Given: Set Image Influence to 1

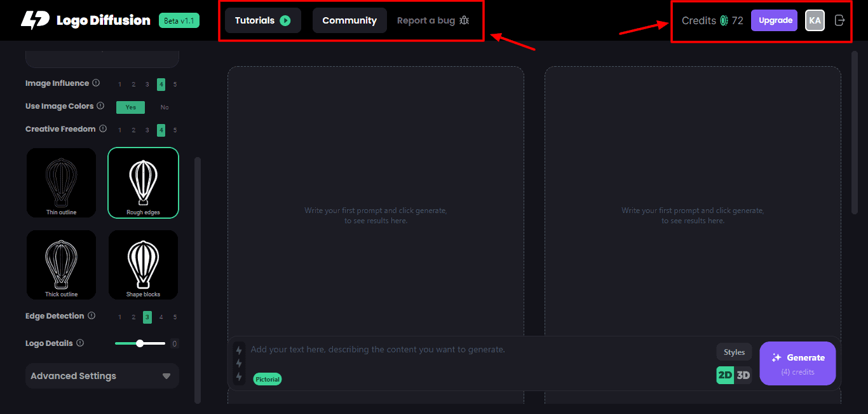Looking at the screenshot, I should pyautogui.click(x=119, y=85).
